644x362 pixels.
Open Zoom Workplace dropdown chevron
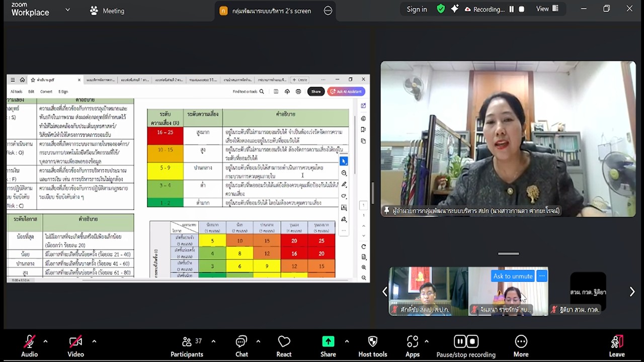pyautogui.click(x=67, y=10)
